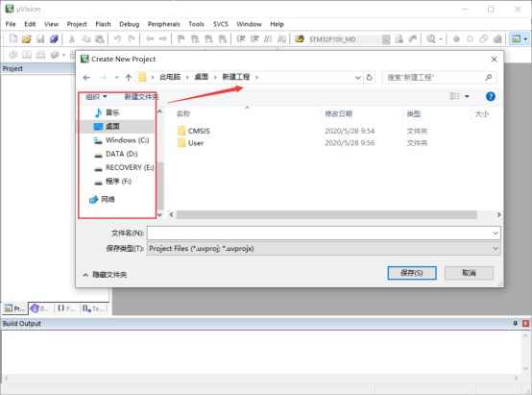Insert breakpoint using the filled circle icon

coord(456,39)
